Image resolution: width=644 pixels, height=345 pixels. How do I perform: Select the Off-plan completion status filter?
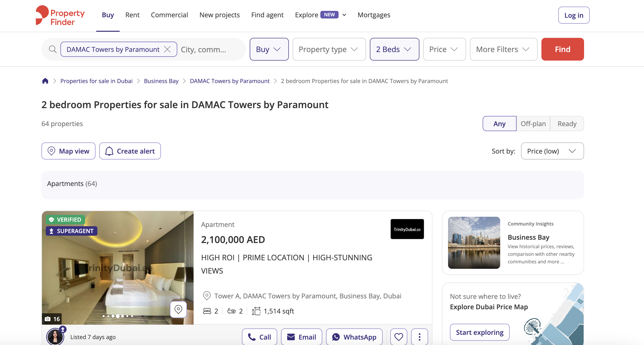(x=533, y=124)
